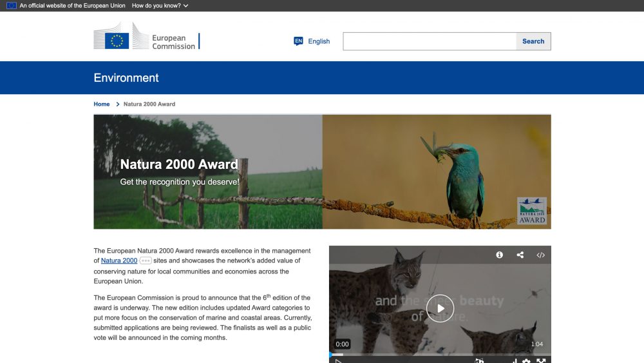The image size is (644, 363).
Task: Play the video using center play button
Action: (440, 308)
